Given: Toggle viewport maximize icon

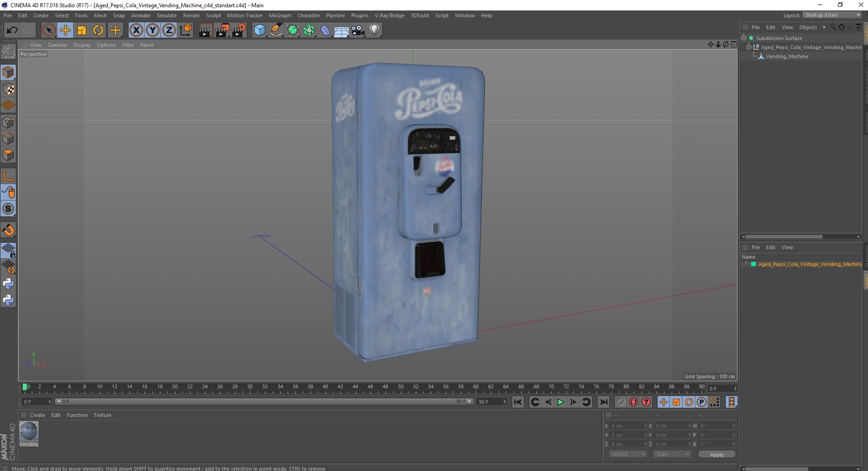Looking at the screenshot, I should (733, 45).
